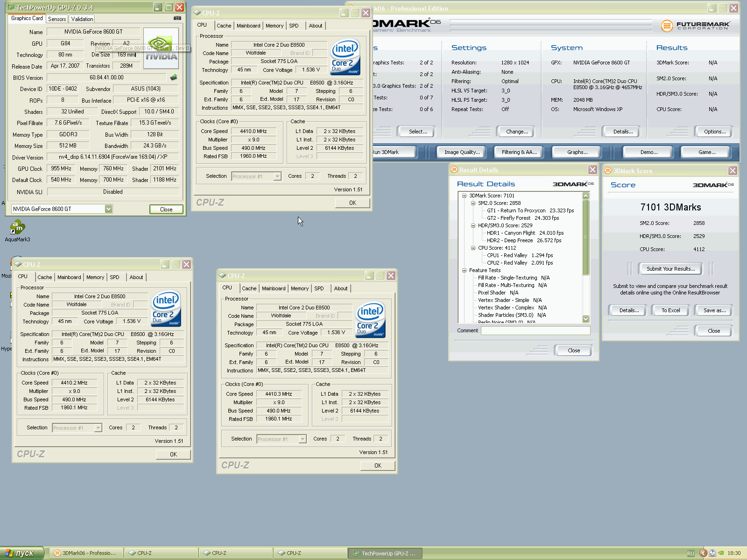
Task: Switch to the Validation tab in GPU-Z
Action: 82,19
